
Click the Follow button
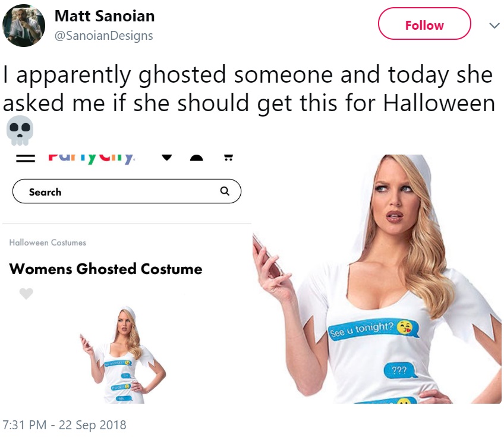(424, 24)
